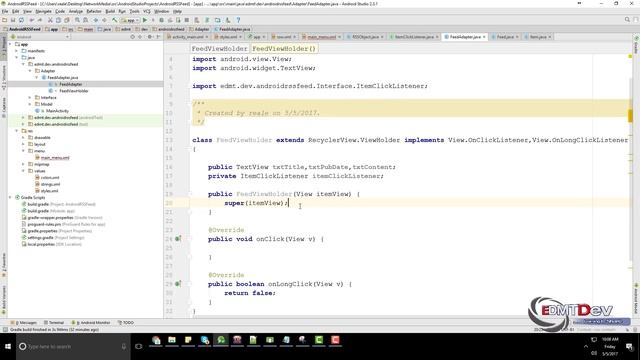640x360 pixels.
Task: Click the Redo arrow icon
Action: click(x=40, y=20)
